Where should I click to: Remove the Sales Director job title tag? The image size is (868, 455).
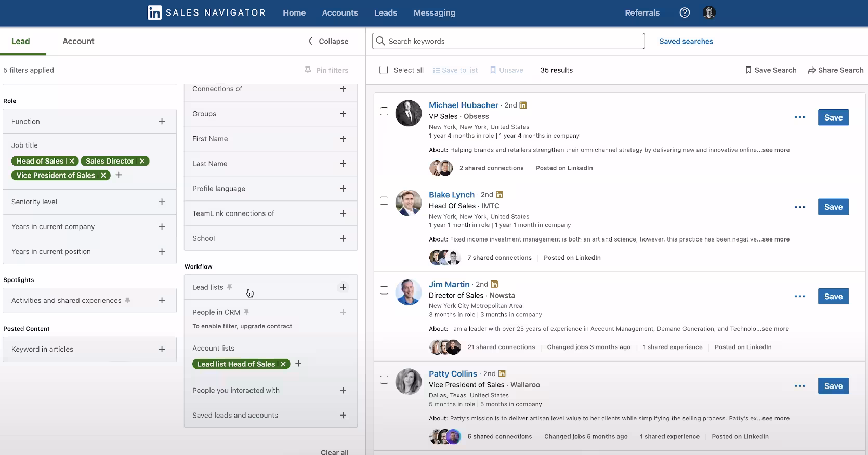pos(142,161)
